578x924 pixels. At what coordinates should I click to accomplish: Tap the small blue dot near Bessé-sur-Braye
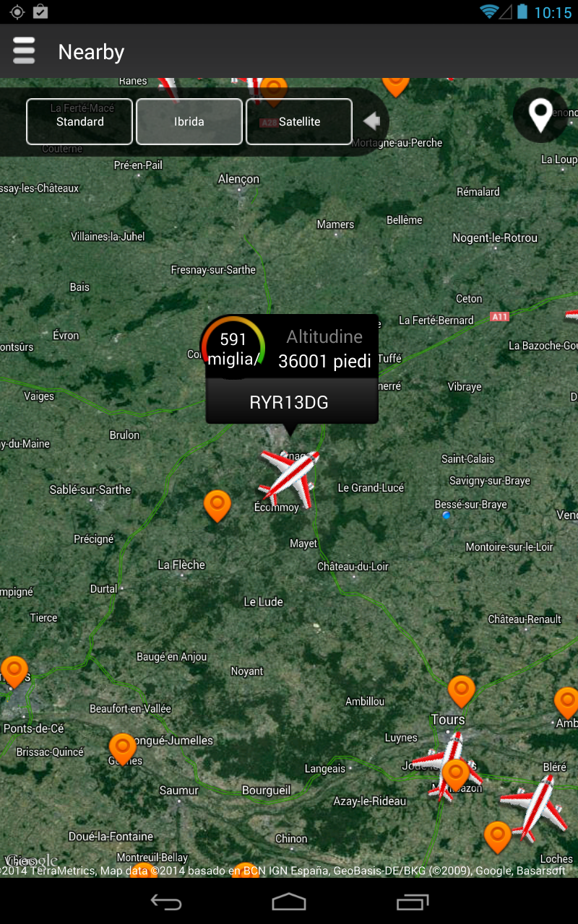[447, 515]
